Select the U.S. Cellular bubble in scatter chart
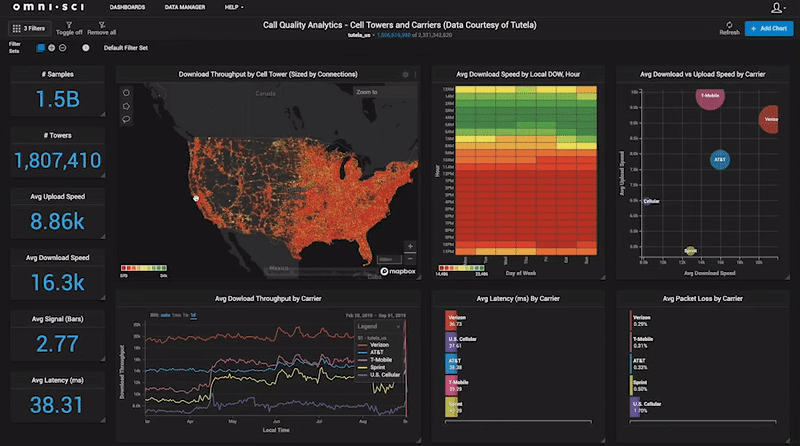The image size is (800, 446). [x=647, y=201]
